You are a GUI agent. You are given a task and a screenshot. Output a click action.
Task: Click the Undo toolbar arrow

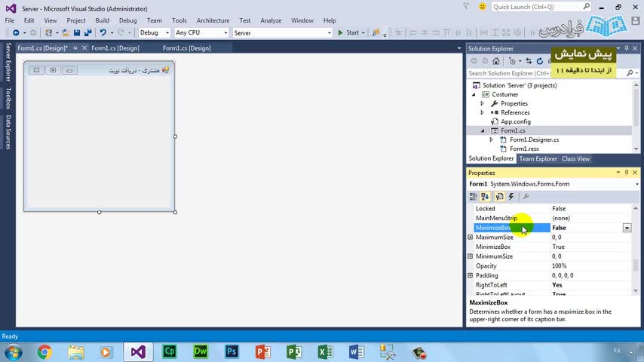tap(103, 32)
